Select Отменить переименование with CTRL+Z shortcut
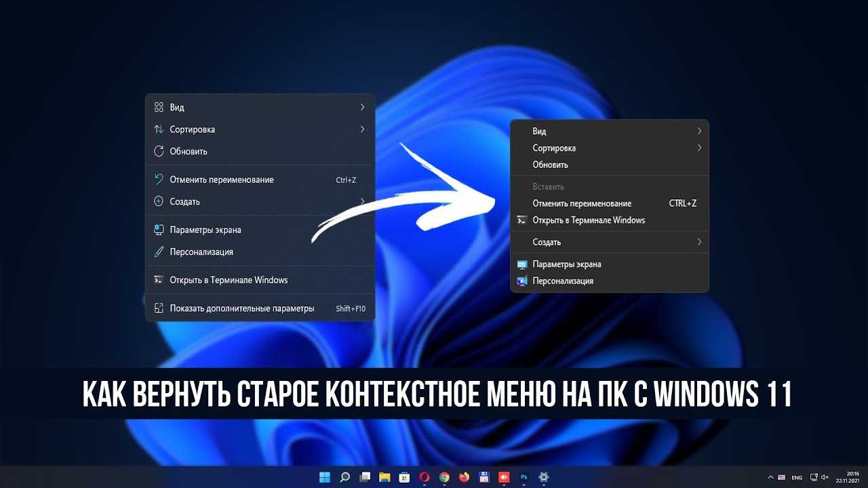This screenshot has width=868, height=488. pos(609,203)
